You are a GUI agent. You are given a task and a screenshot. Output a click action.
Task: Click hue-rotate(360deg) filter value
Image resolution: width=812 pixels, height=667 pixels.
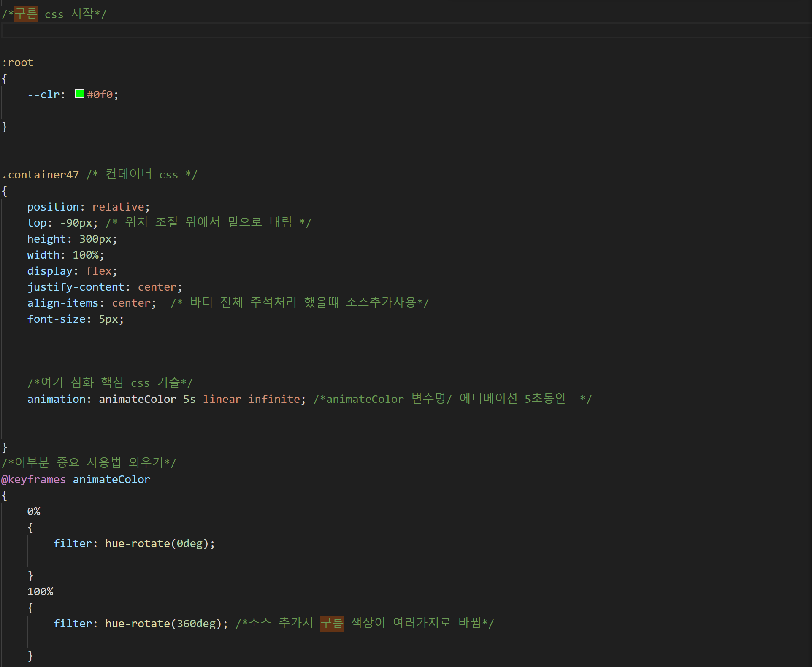coord(165,623)
